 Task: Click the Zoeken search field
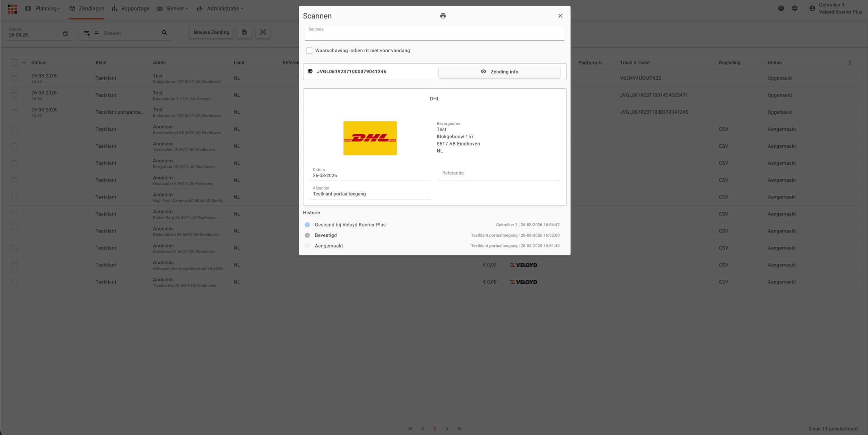click(x=130, y=33)
